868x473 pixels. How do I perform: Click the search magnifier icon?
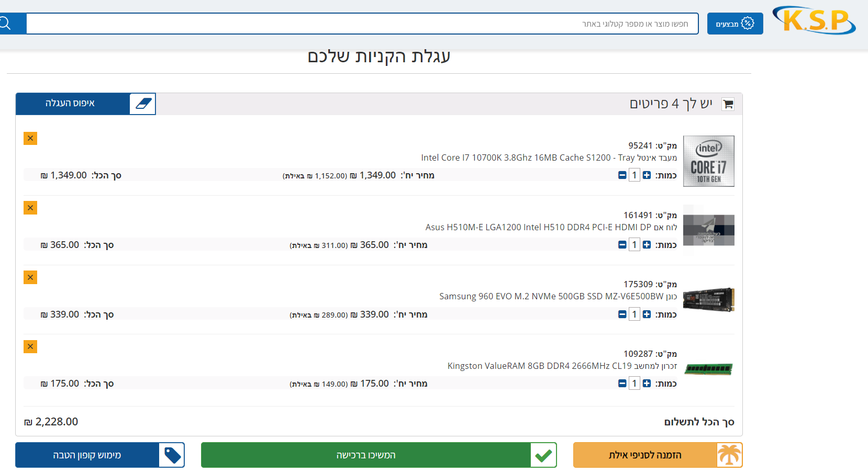[5, 24]
